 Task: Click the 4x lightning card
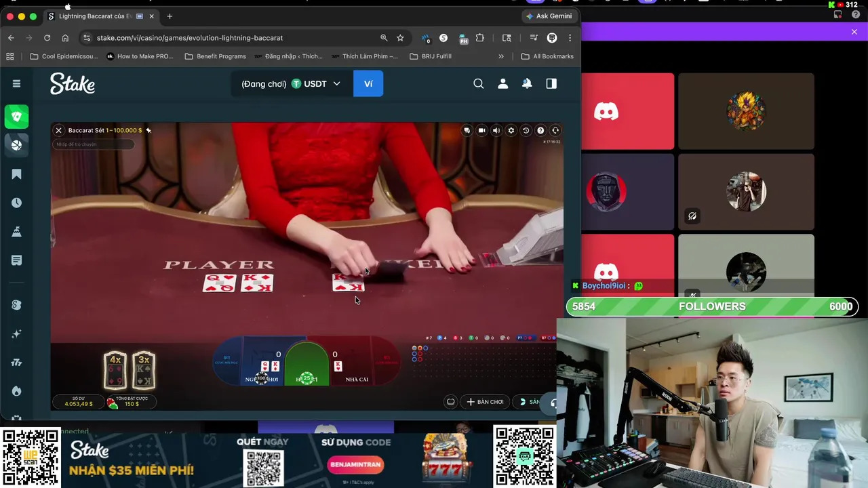[x=115, y=370]
